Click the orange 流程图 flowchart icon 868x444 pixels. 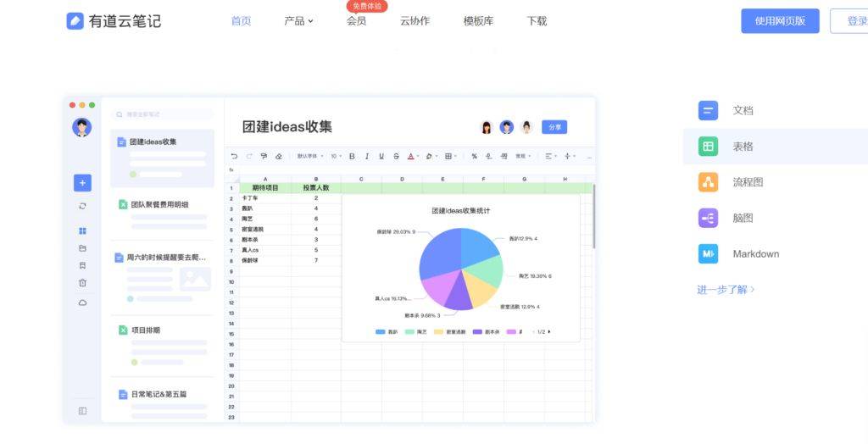click(x=708, y=182)
